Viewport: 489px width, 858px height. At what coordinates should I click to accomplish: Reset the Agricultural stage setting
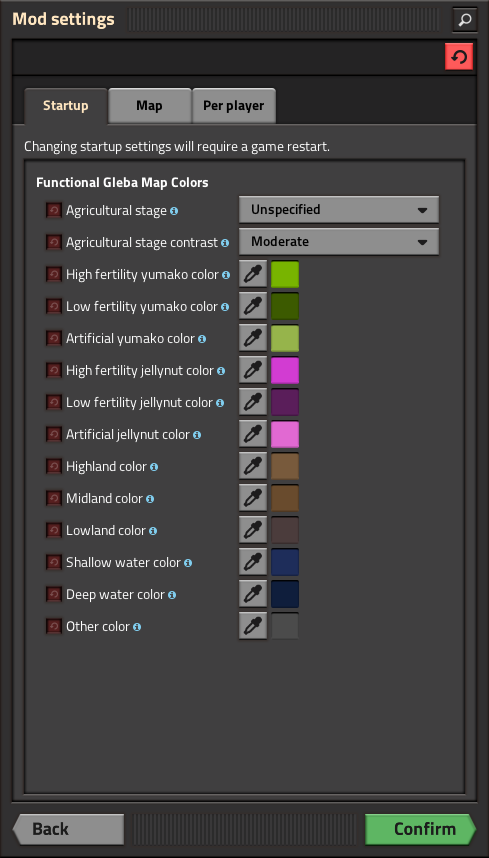(54, 210)
